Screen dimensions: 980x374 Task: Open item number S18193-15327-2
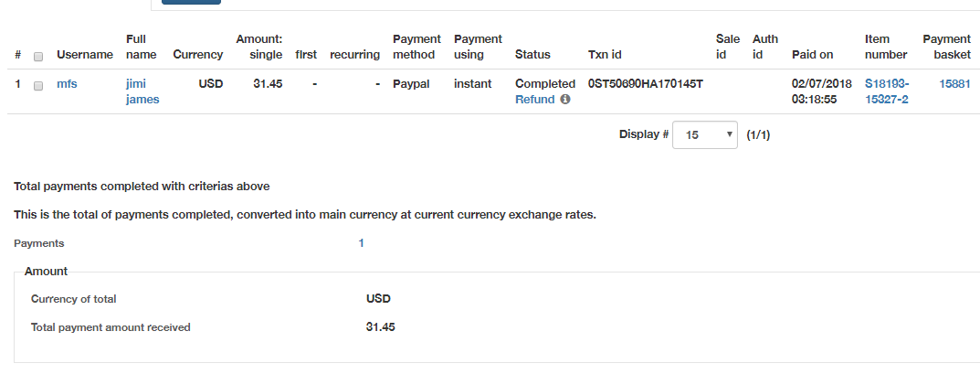point(886,91)
